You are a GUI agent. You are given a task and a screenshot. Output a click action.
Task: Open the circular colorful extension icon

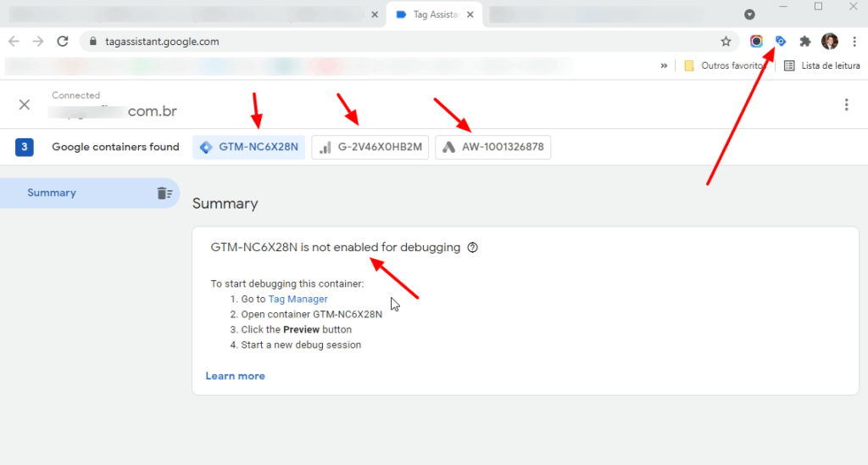[x=756, y=42]
